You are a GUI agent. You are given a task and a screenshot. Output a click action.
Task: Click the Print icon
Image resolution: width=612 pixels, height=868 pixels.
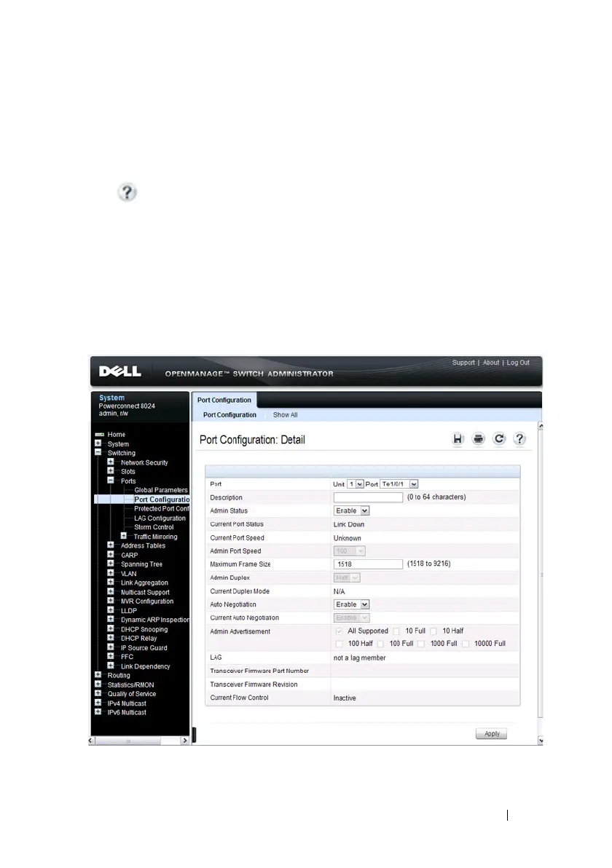(x=479, y=439)
